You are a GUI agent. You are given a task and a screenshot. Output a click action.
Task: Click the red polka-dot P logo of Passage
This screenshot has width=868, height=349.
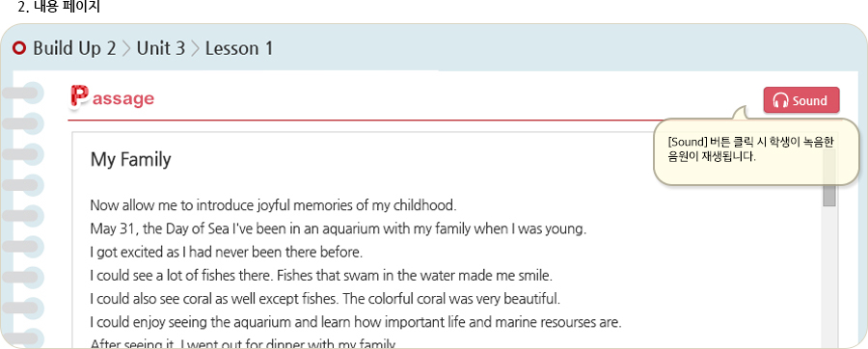tap(79, 96)
